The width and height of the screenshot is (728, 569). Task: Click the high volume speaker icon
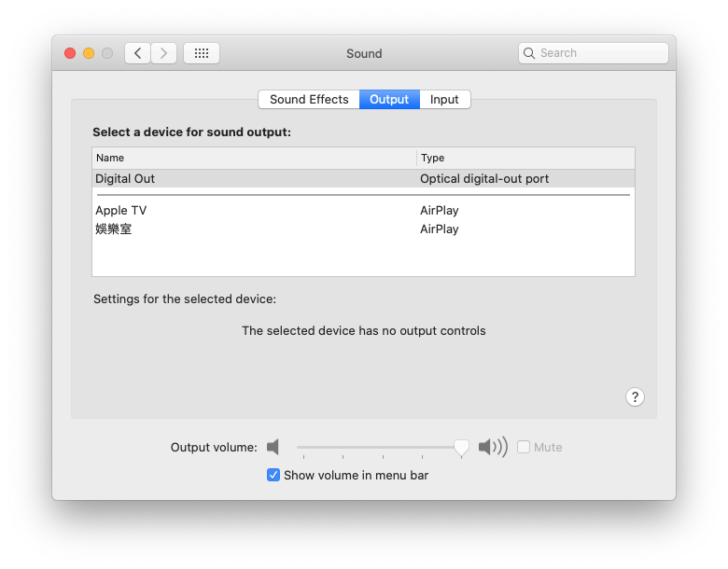coord(493,448)
